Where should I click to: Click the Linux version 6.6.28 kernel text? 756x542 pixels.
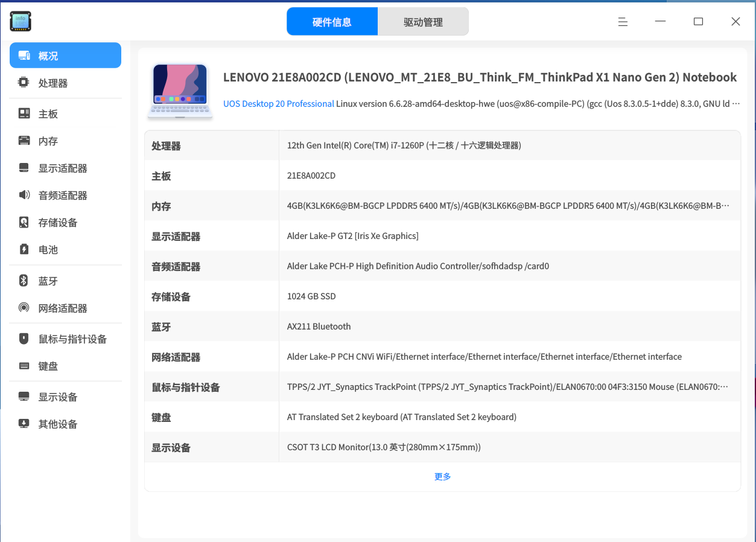click(x=538, y=104)
